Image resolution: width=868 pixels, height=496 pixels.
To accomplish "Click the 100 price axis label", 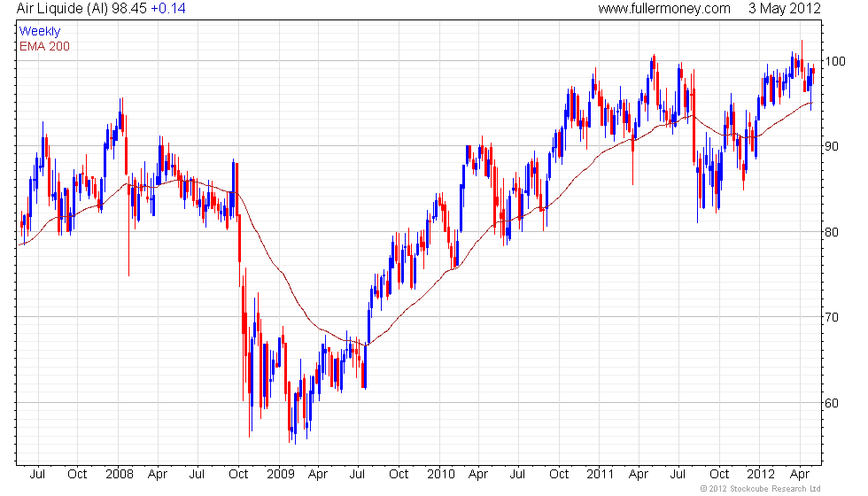I will 835,61.
